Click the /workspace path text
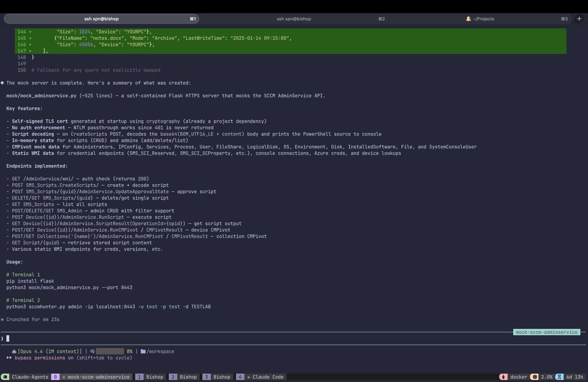This screenshot has width=588, height=382. click(160, 351)
